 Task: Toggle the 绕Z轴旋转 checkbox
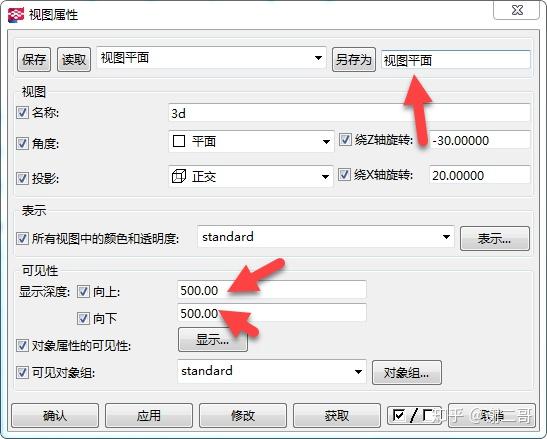pos(345,139)
